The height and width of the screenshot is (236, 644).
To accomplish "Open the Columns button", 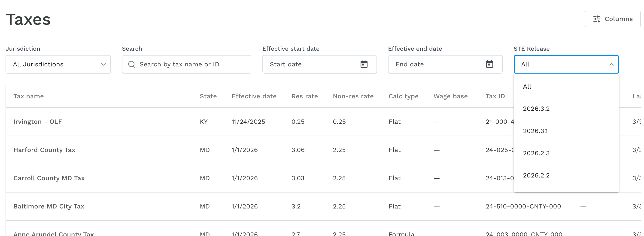I will pyautogui.click(x=613, y=19).
